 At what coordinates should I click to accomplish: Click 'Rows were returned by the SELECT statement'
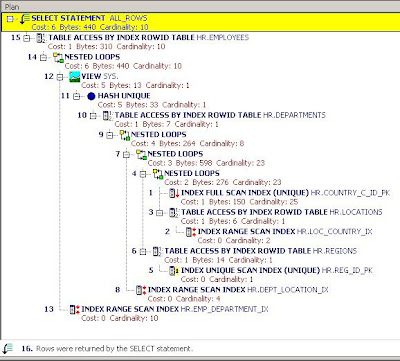[114, 349]
